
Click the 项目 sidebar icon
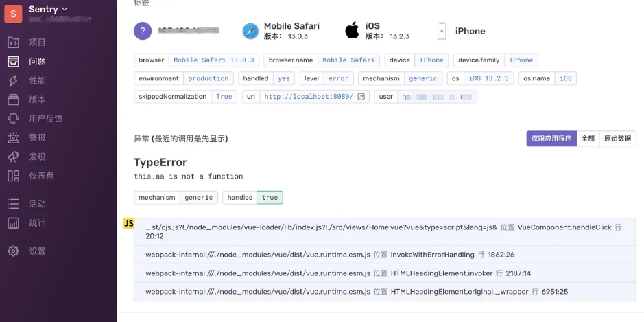(13, 43)
